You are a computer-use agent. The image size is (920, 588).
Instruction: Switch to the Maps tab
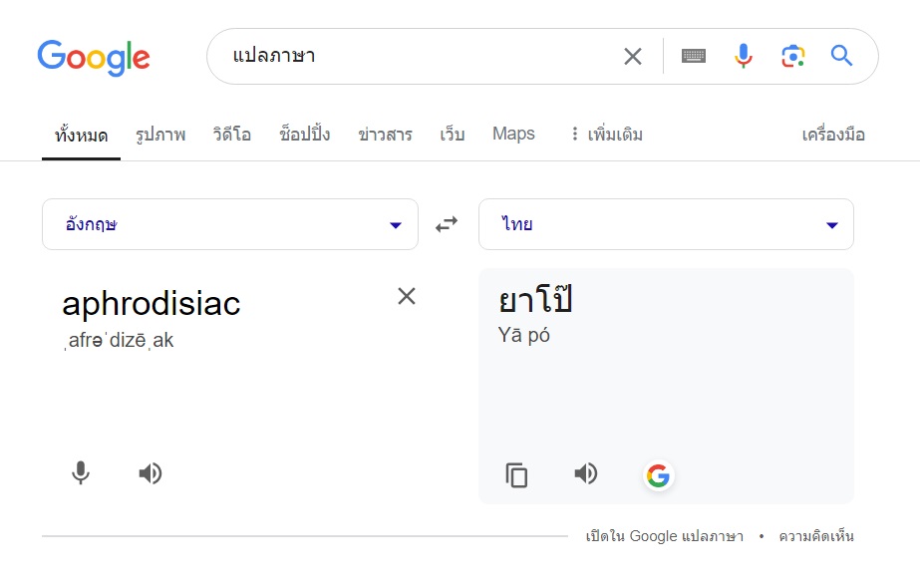coord(513,134)
